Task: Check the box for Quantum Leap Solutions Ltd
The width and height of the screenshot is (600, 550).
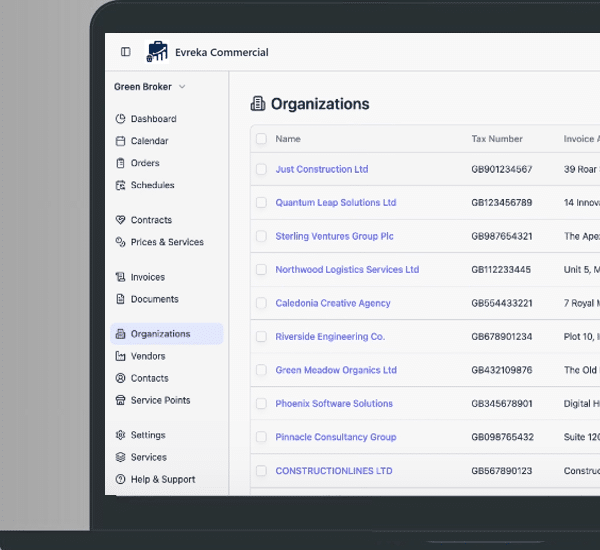Action: pos(261,202)
